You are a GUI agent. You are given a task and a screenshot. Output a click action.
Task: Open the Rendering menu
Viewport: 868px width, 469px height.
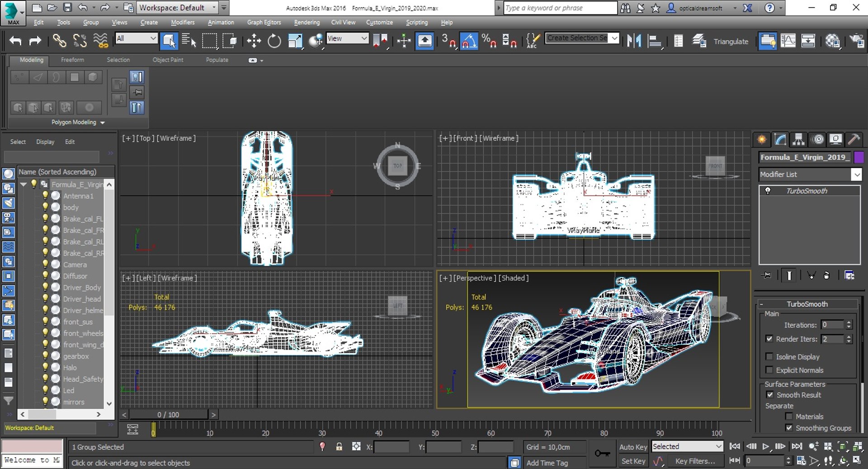307,22
